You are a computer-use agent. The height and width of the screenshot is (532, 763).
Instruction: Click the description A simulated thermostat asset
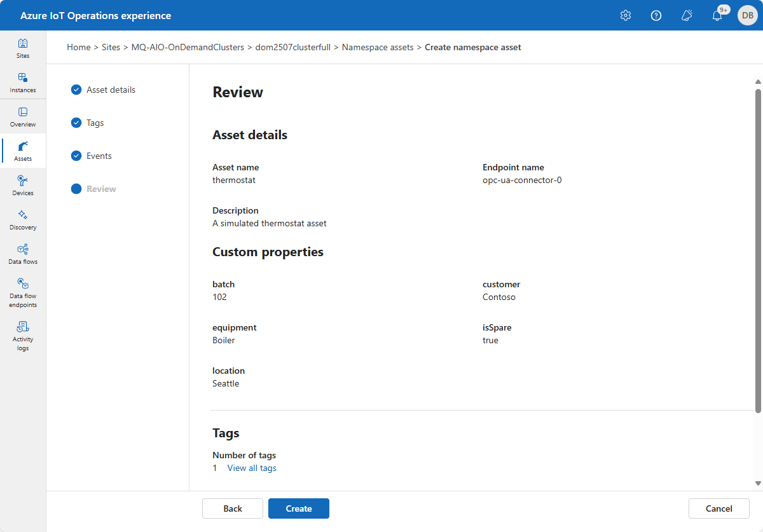pyautogui.click(x=270, y=223)
